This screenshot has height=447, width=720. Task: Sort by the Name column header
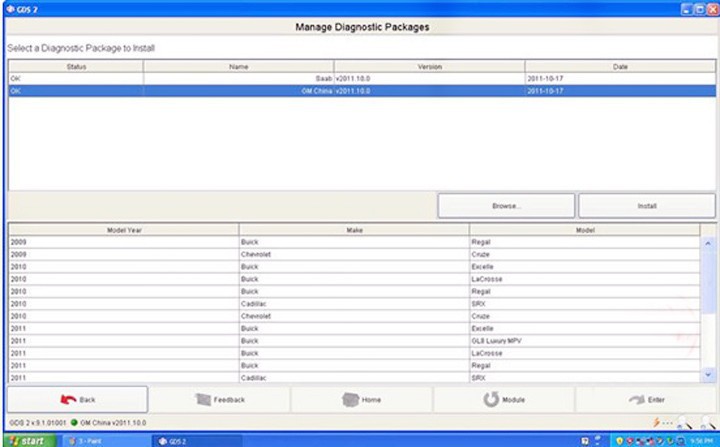click(238, 67)
